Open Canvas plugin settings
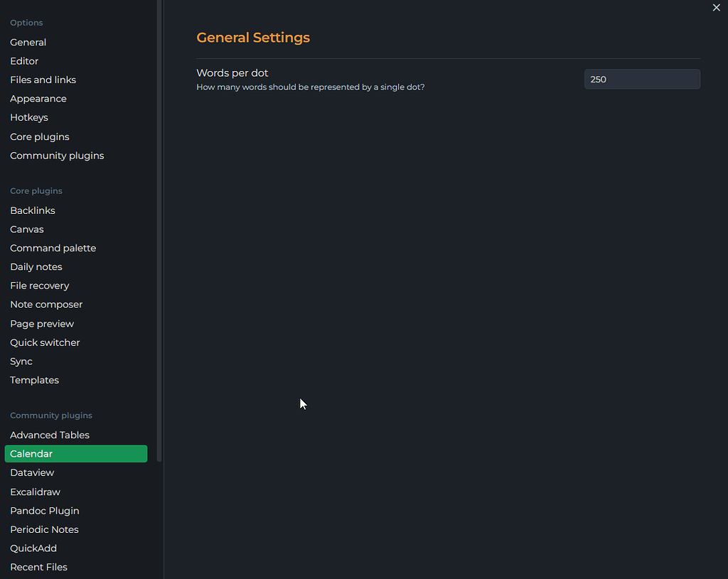 pos(26,229)
